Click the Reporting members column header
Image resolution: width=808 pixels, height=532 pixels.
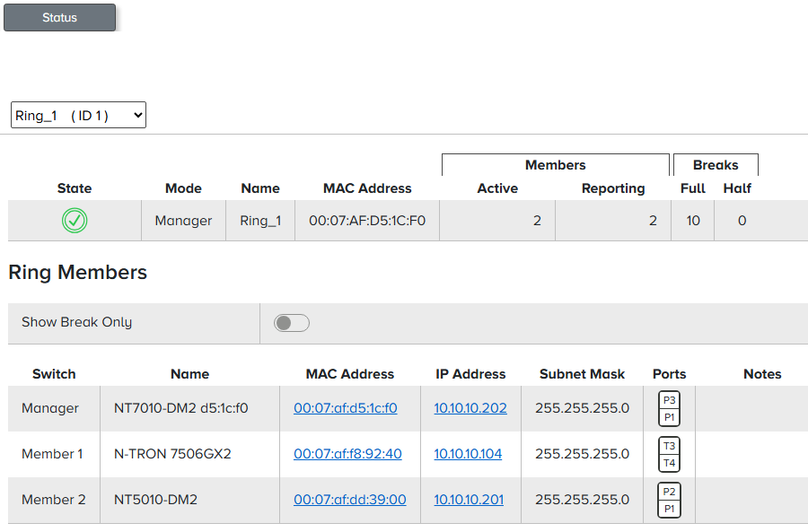[613, 188]
